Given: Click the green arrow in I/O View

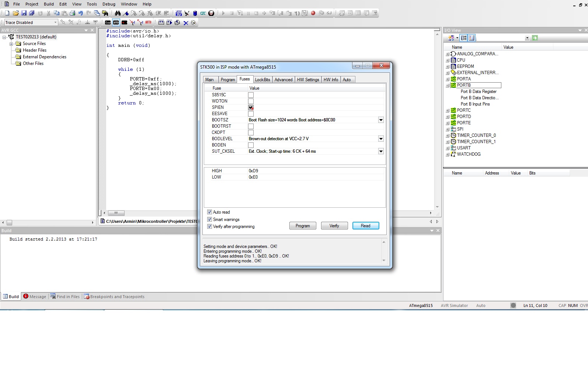Looking at the screenshot, I should 535,38.
